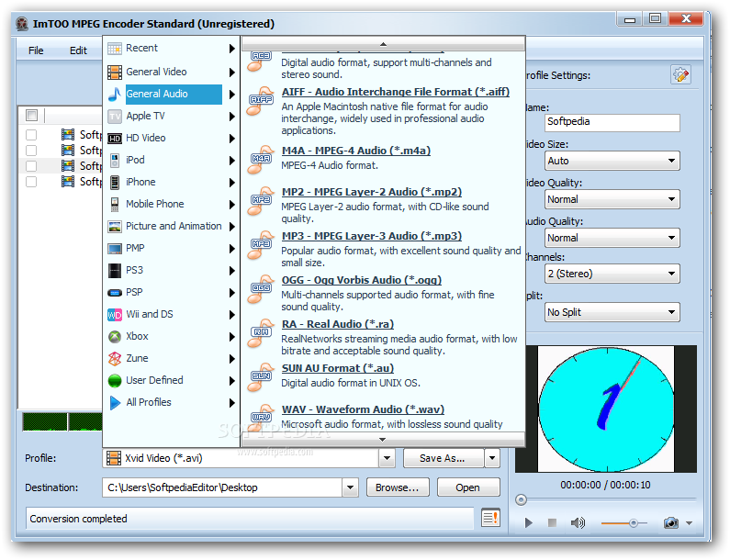Click the PMP category icon
This screenshot has height=560, width=730.
coord(115,248)
